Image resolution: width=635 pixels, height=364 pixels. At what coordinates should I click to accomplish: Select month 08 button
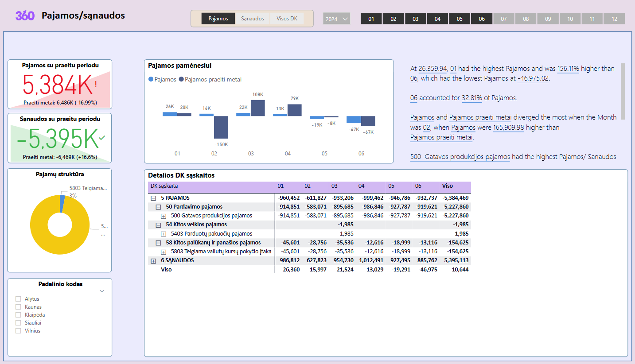(x=526, y=19)
